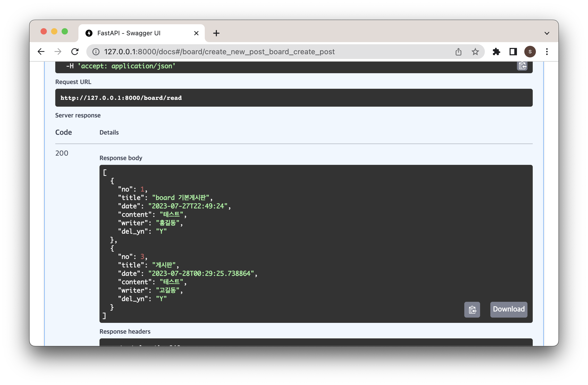Bookmark this page with the star icon
The width and height of the screenshot is (588, 385).
click(x=475, y=52)
